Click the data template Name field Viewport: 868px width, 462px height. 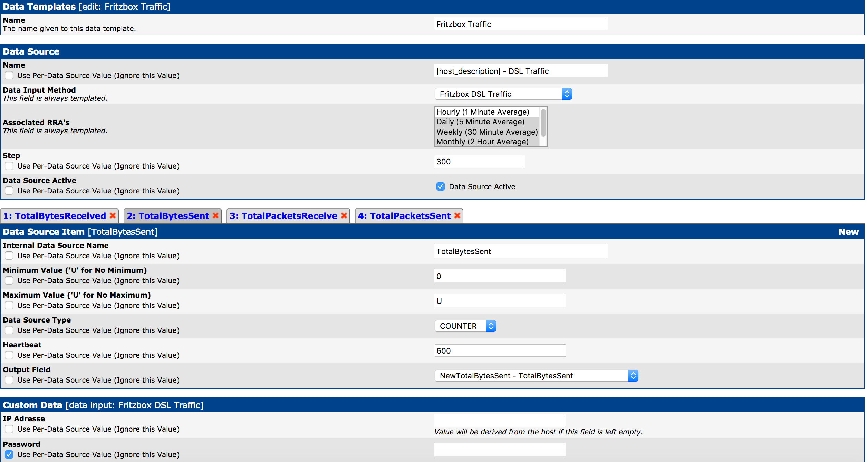point(521,24)
